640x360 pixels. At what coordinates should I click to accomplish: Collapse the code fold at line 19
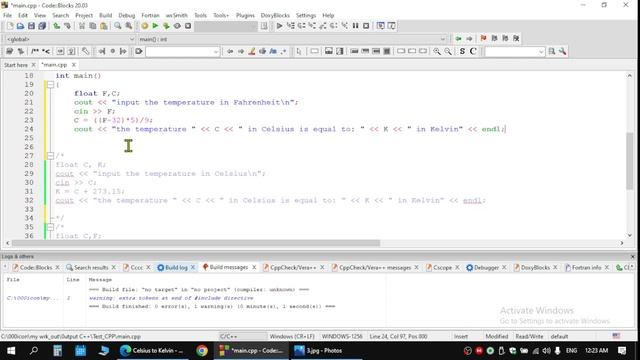tap(50, 85)
